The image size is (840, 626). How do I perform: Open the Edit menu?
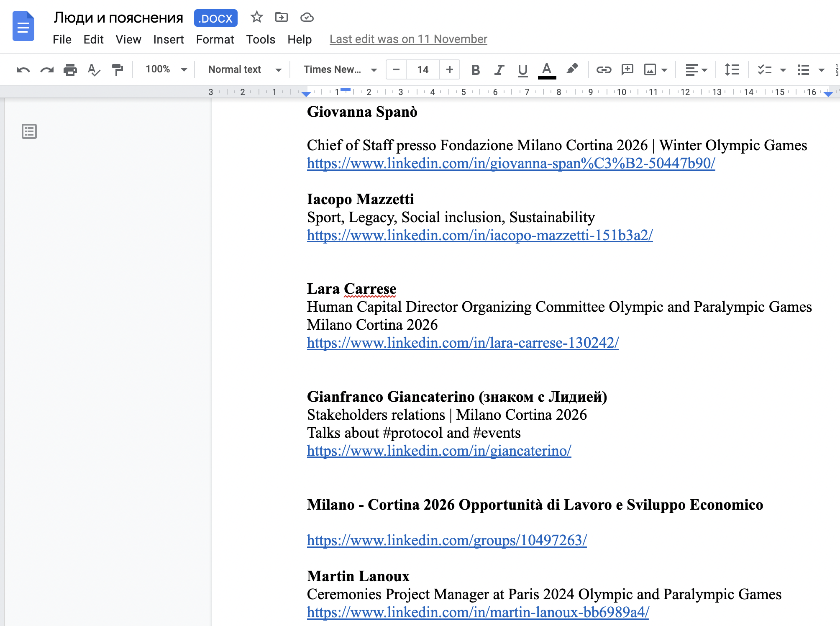tap(93, 39)
